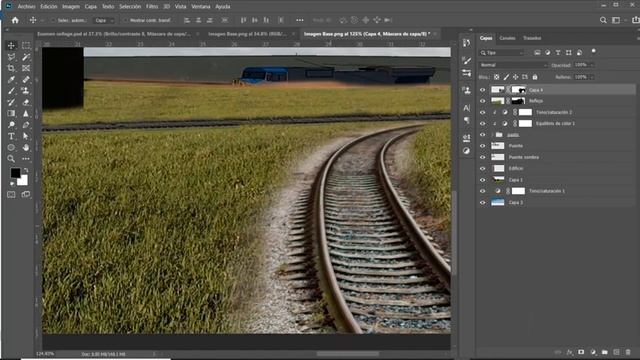
Task: Toggle visibility of Equilibrio de color 1
Action: coord(482,123)
